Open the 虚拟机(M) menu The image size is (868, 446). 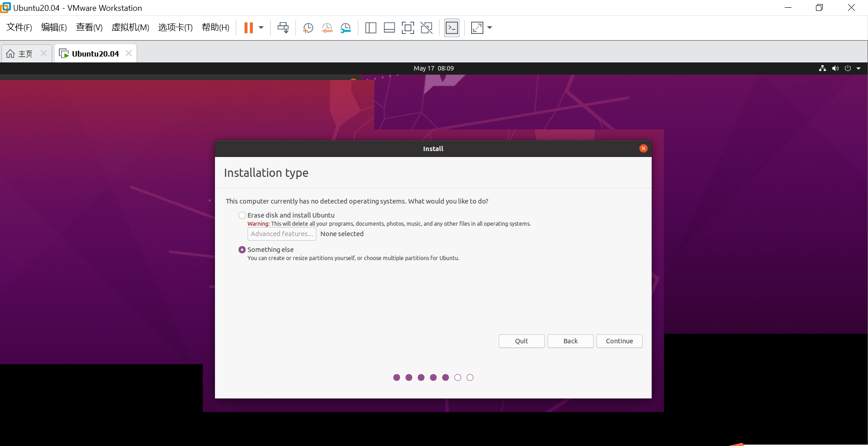(130, 28)
